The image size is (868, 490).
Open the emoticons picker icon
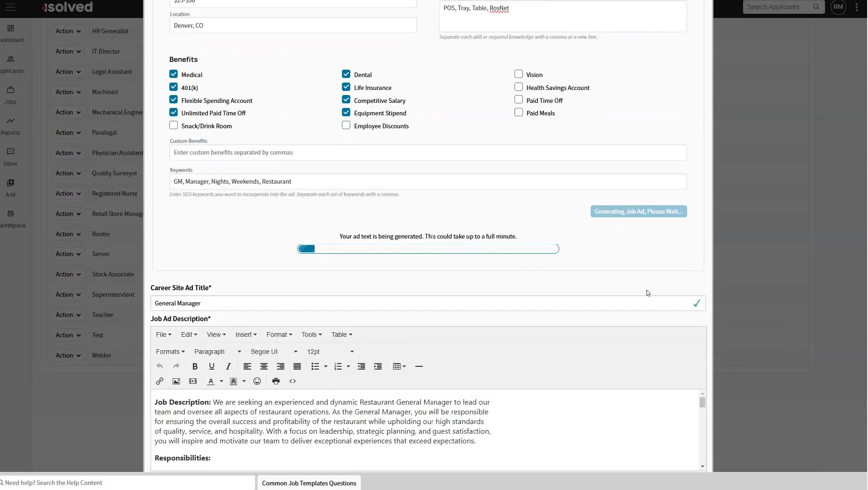click(257, 381)
